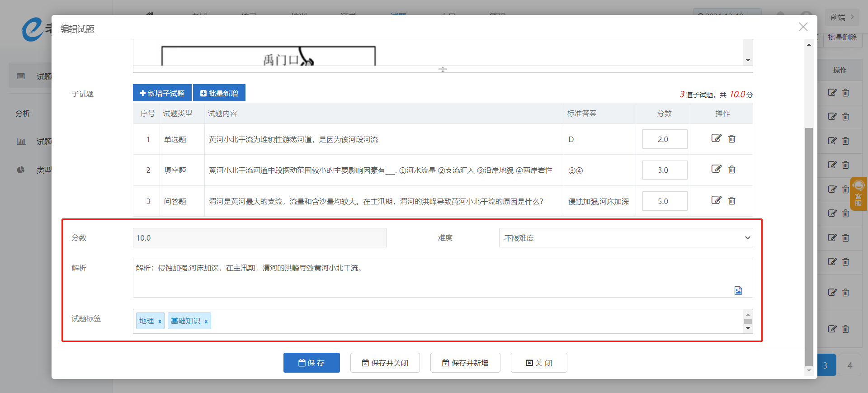Open the 难度 difficulty dropdown
This screenshot has width=868, height=393.
tap(625, 238)
